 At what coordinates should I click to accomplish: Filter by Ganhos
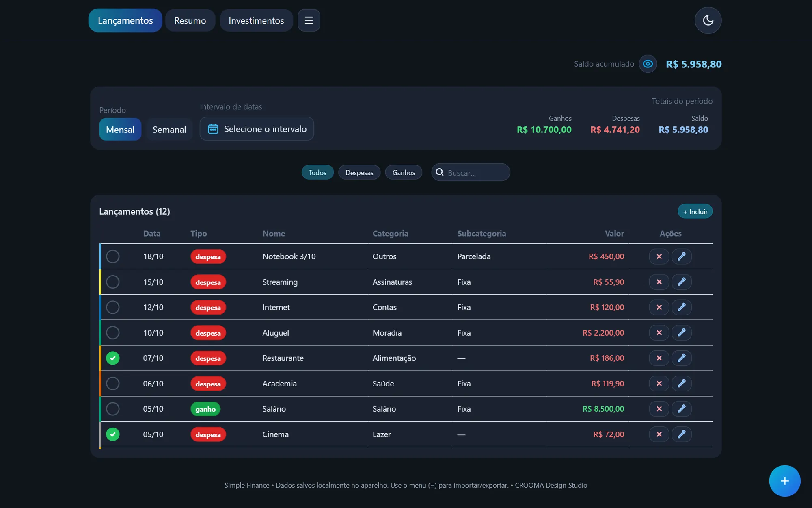pos(404,172)
